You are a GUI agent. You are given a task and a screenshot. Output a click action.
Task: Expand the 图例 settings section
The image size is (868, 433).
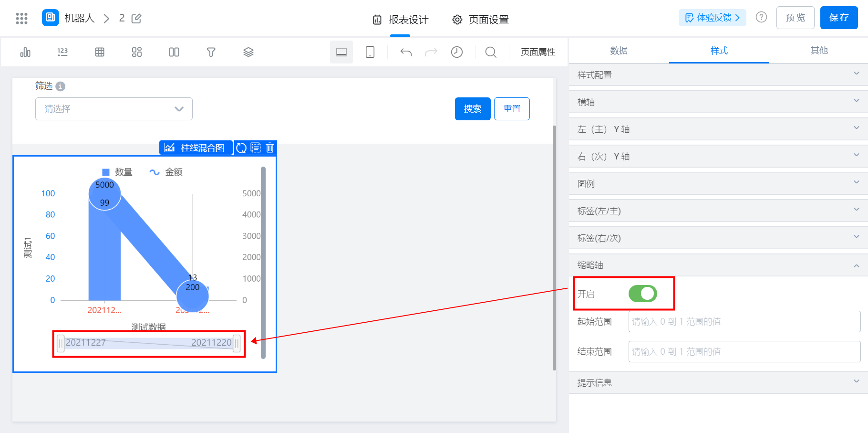coord(718,183)
